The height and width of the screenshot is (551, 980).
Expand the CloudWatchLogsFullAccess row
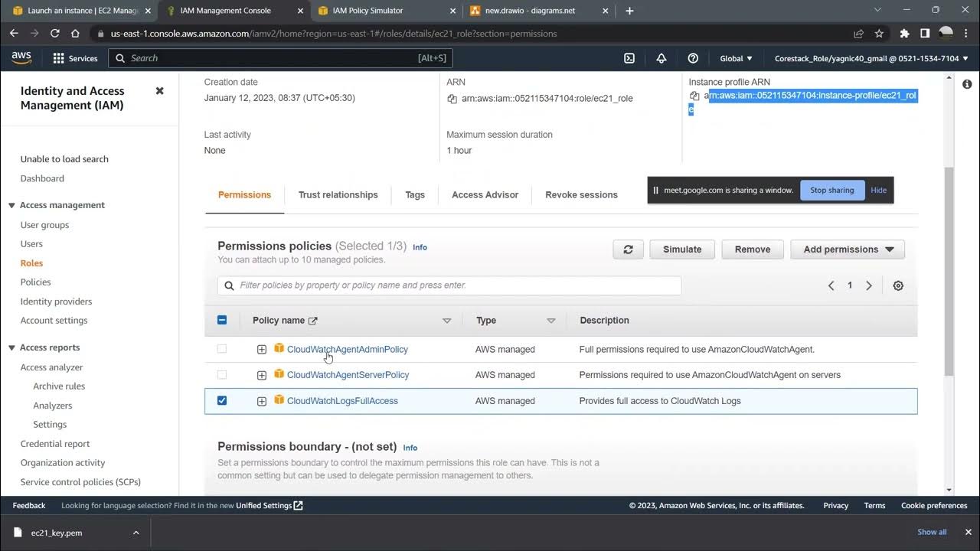tap(262, 401)
